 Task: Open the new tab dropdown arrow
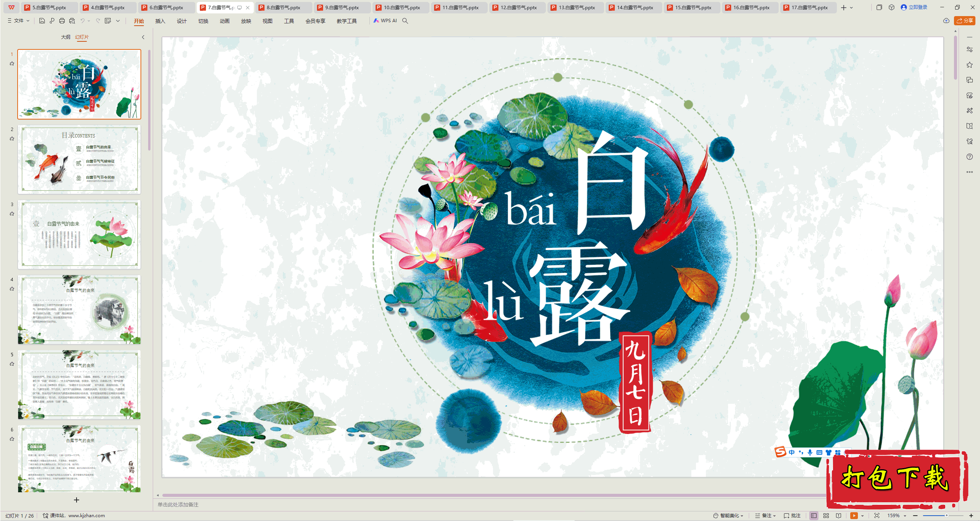[x=851, y=7]
